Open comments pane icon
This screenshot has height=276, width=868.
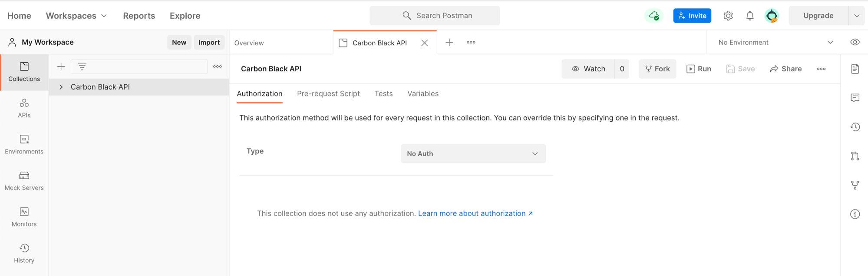(855, 98)
